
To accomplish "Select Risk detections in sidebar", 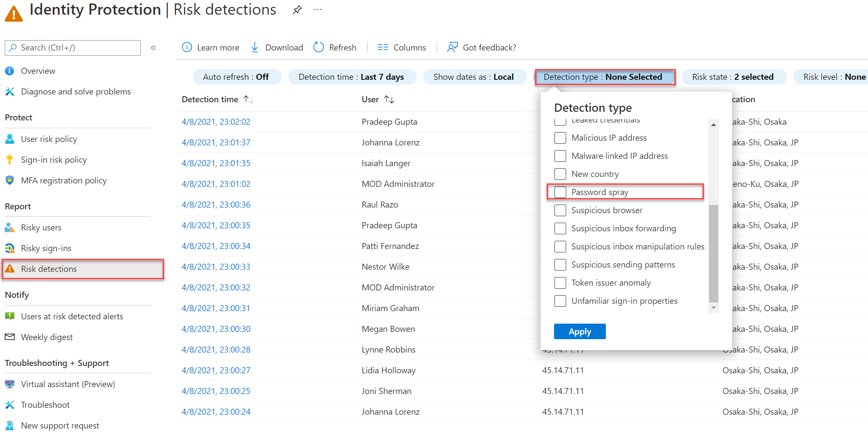I will tap(83, 269).
